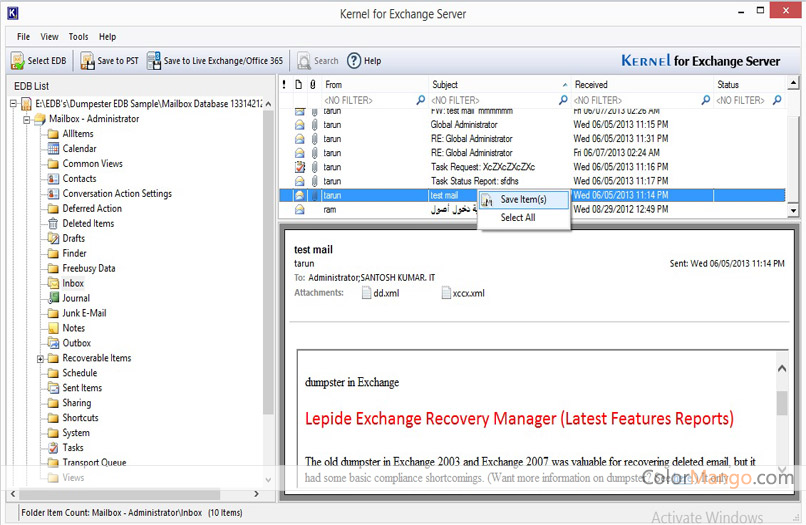Image resolution: width=806 pixels, height=525 pixels.
Task: Click the dd.xml attachment icon
Action: click(x=366, y=293)
